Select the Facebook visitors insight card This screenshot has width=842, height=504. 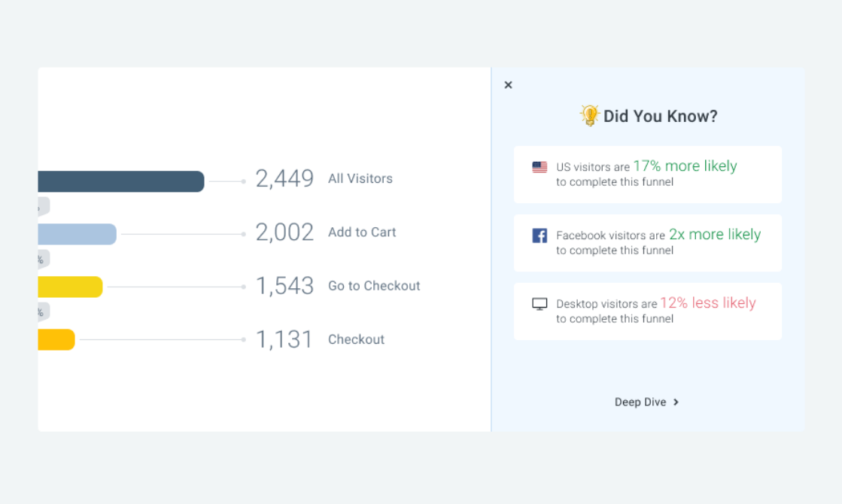click(x=647, y=243)
